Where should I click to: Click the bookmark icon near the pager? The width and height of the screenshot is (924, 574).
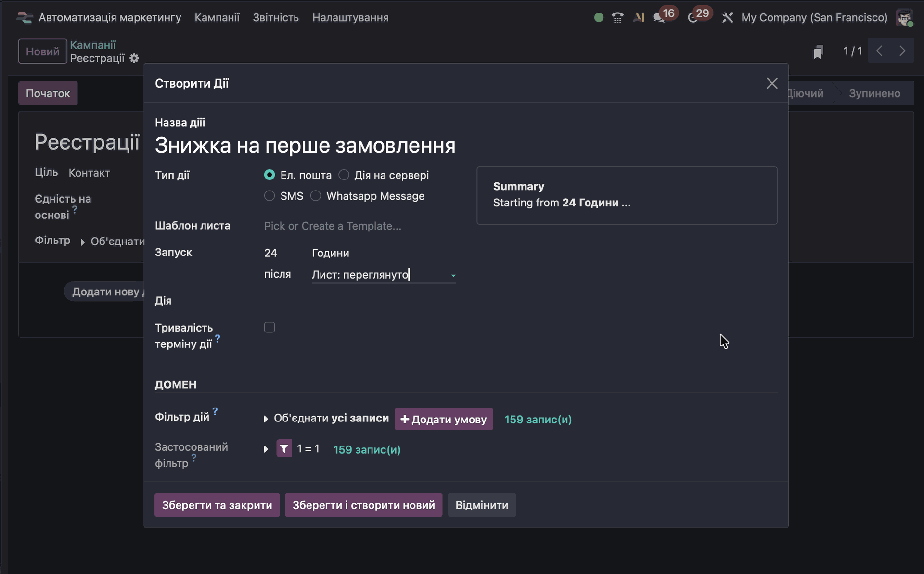tap(818, 51)
